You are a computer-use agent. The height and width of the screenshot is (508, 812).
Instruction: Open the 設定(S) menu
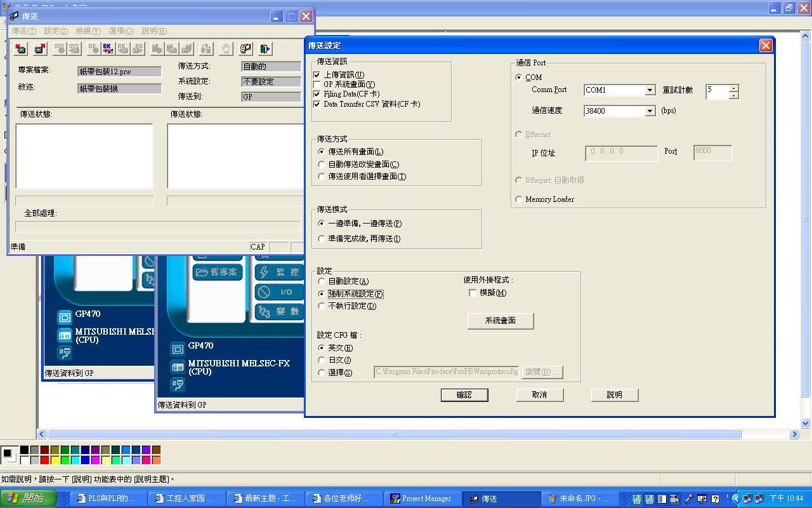(x=55, y=30)
